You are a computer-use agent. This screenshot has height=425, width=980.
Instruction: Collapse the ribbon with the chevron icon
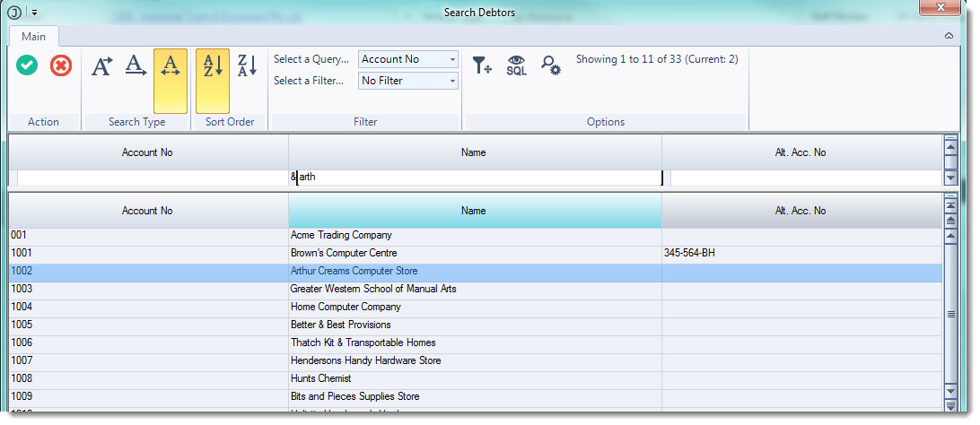[x=949, y=36]
